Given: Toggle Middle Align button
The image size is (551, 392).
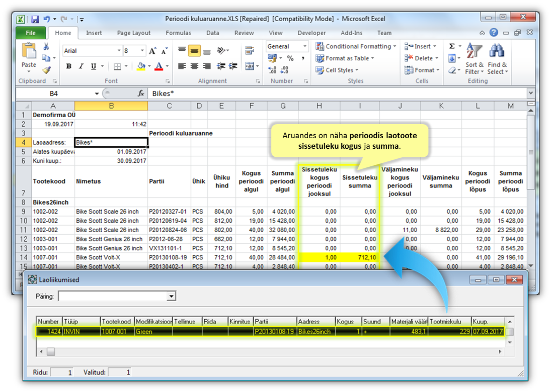Looking at the screenshot, I should [194, 51].
